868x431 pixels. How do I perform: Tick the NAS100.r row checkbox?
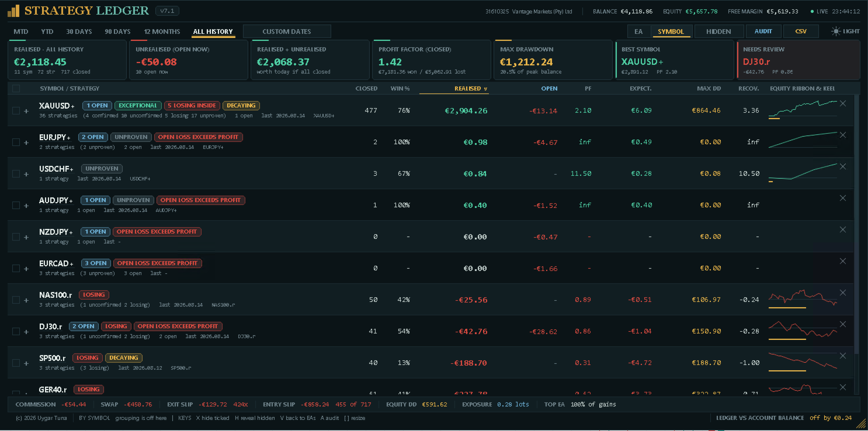(16, 300)
